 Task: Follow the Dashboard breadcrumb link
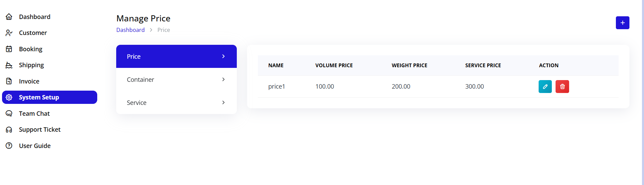(x=130, y=30)
